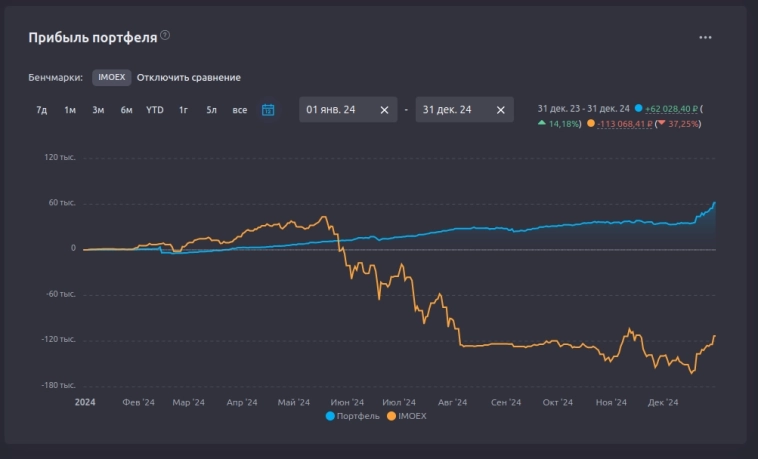Viewport: 758px width, 459px height.
Task: Click the blue portfolio value dot indicator
Action: (638, 108)
